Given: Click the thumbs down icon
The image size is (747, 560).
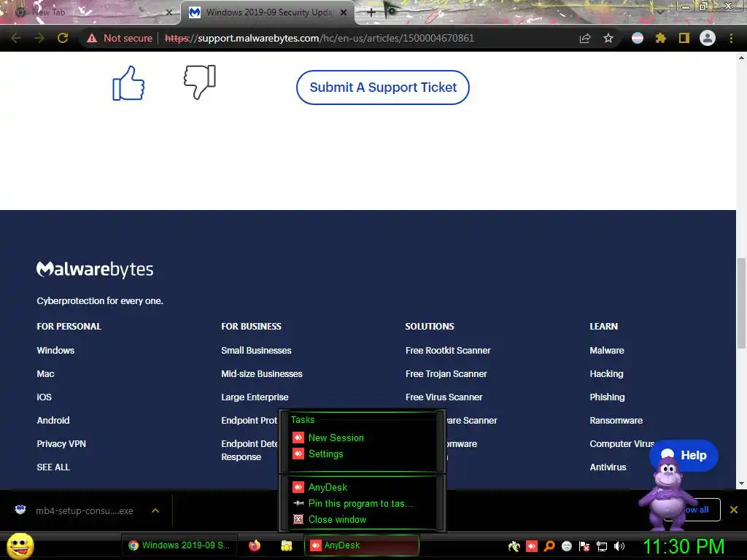Looking at the screenshot, I should pos(200,82).
